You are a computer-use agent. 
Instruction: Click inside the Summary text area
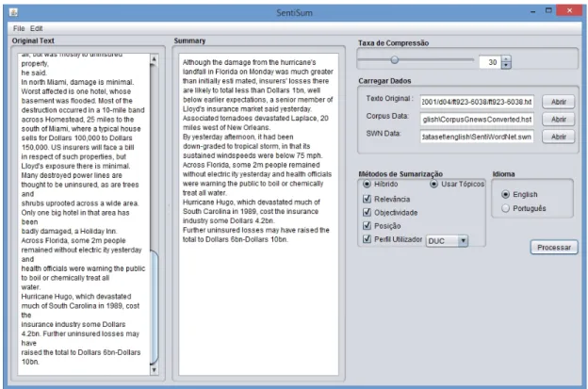pos(258,215)
